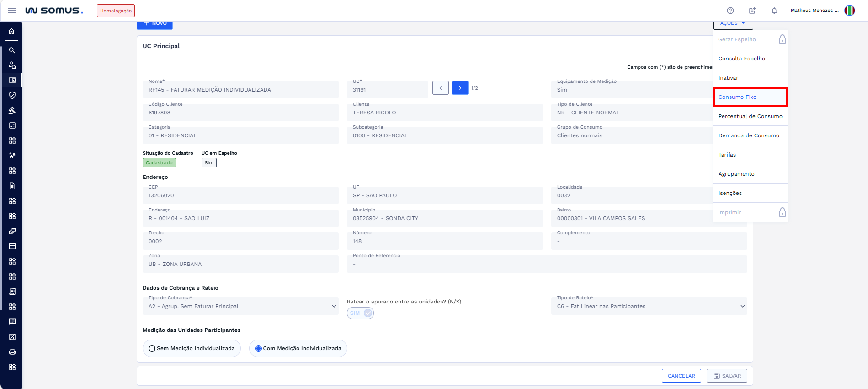
Task: Open the search icon in sidebar
Action: coord(12,50)
